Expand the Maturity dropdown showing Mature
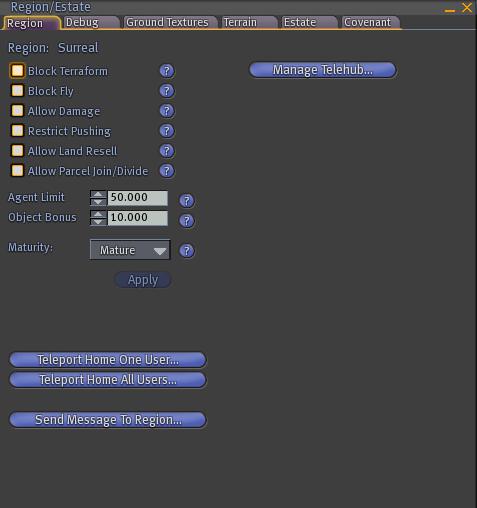Screen dimensions: 477x508 pyautogui.click(x=130, y=250)
